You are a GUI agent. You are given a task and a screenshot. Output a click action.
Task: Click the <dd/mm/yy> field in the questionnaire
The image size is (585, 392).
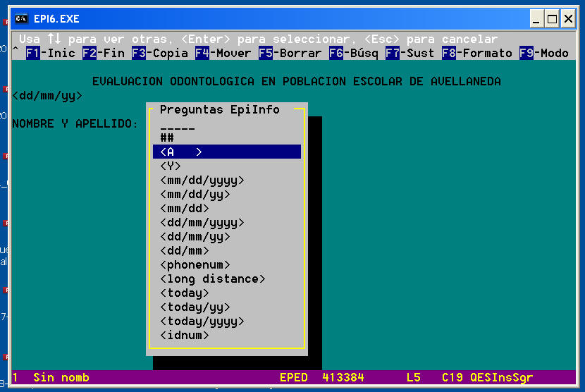(x=47, y=96)
